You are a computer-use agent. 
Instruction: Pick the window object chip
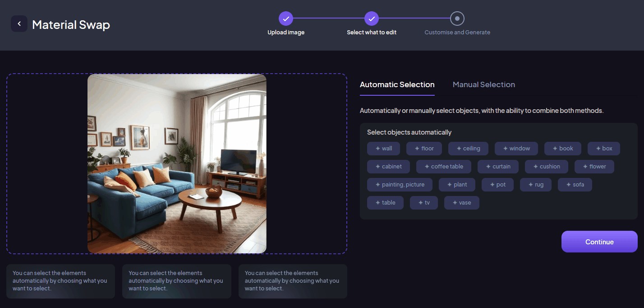click(516, 149)
